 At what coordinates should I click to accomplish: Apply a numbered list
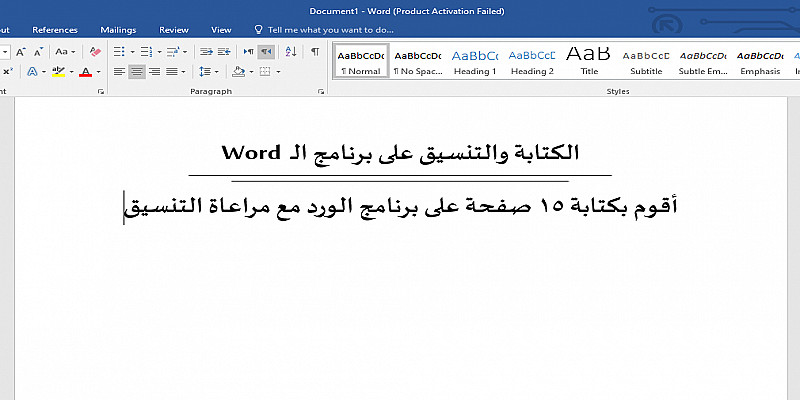(x=146, y=52)
